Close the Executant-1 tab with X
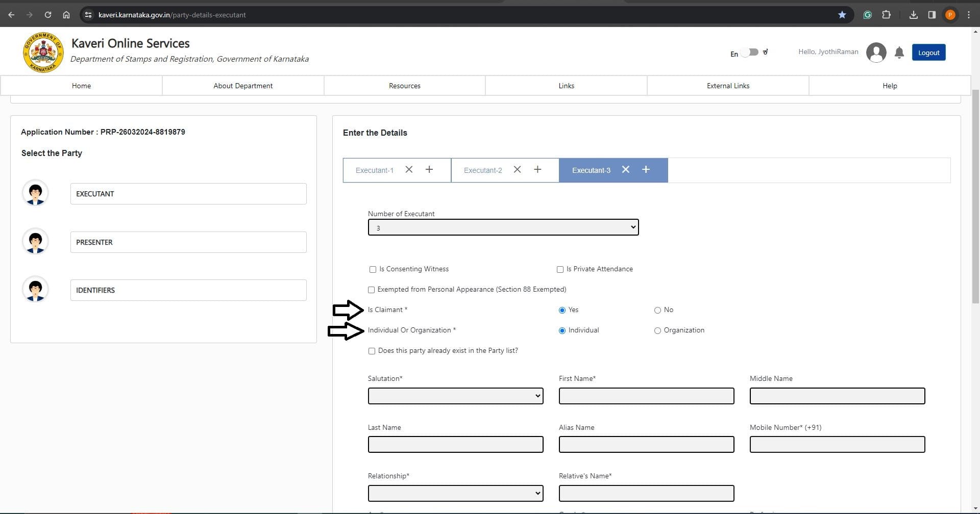This screenshot has height=514, width=980. (409, 170)
